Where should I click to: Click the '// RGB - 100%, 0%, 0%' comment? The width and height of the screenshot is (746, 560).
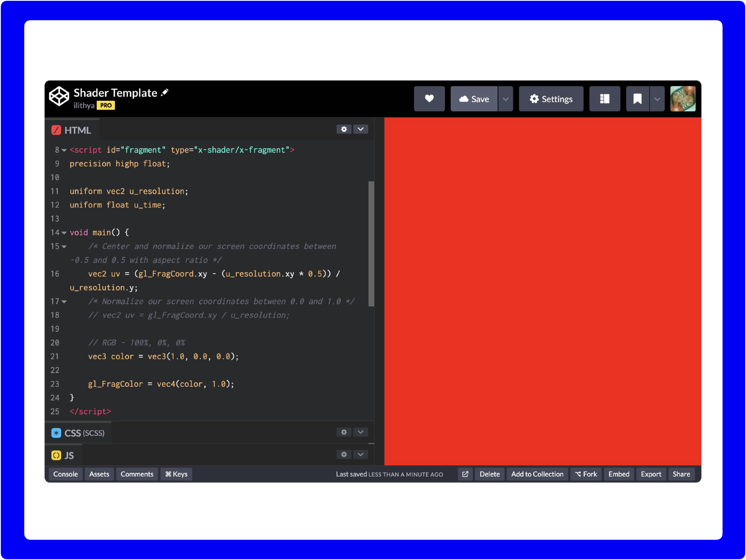click(x=137, y=343)
